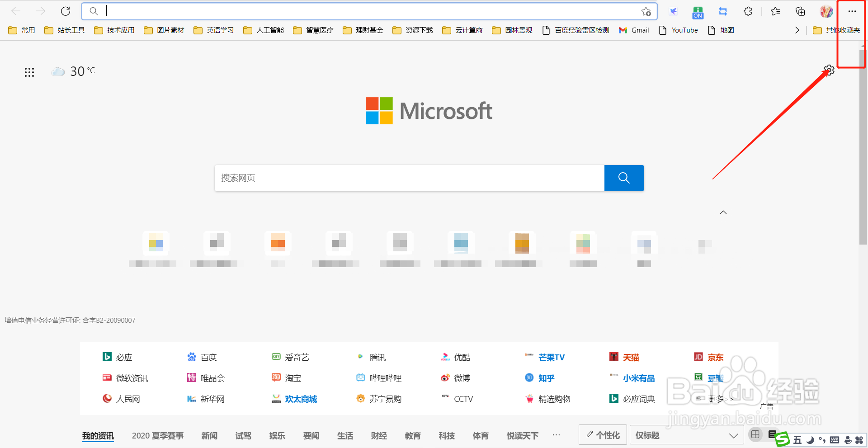Show more bookmarks bar items chevron
This screenshot has width=868, height=448.
pyautogui.click(x=797, y=30)
